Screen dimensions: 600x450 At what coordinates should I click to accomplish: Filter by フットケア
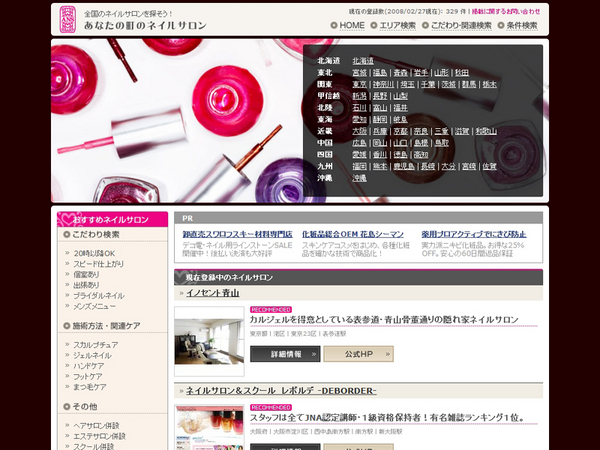click(x=88, y=377)
